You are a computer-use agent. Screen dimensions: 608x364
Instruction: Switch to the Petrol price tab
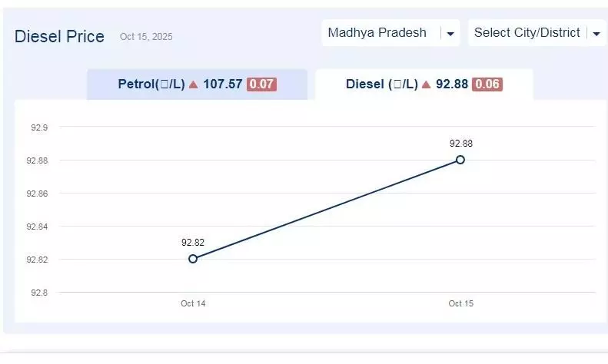click(196, 84)
